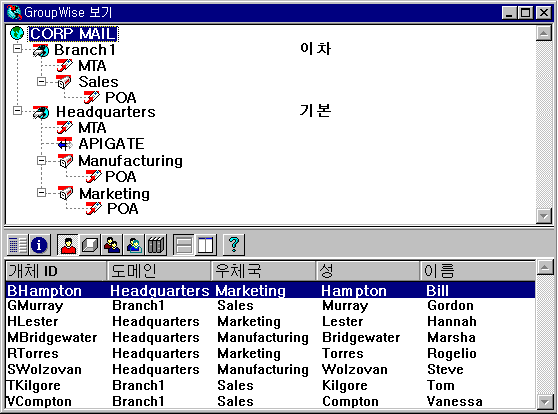Collapse the Manufacturing post office node

tap(41, 161)
